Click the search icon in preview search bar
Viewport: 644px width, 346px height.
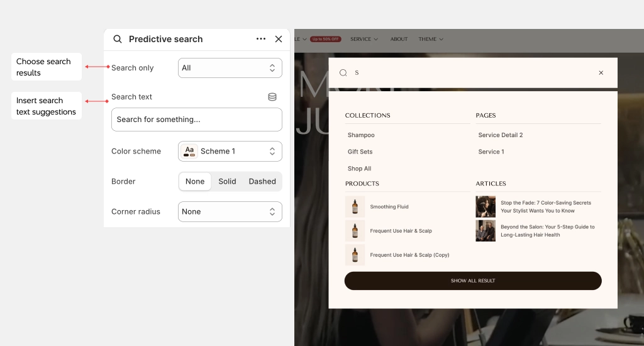(343, 73)
